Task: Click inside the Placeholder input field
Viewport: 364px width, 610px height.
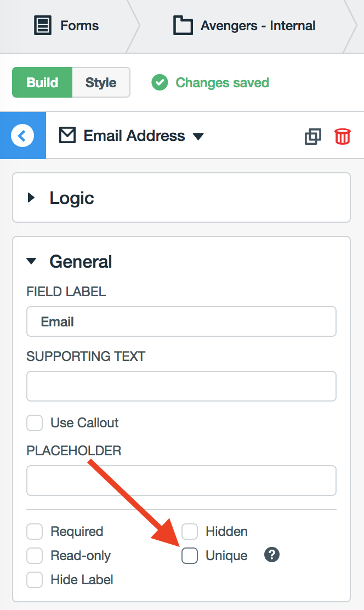Action: (181, 480)
